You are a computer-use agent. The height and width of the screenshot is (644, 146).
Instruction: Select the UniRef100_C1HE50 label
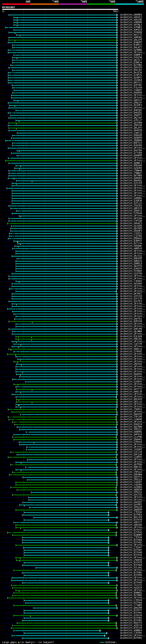pyautogui.click(x=131, y=457)
